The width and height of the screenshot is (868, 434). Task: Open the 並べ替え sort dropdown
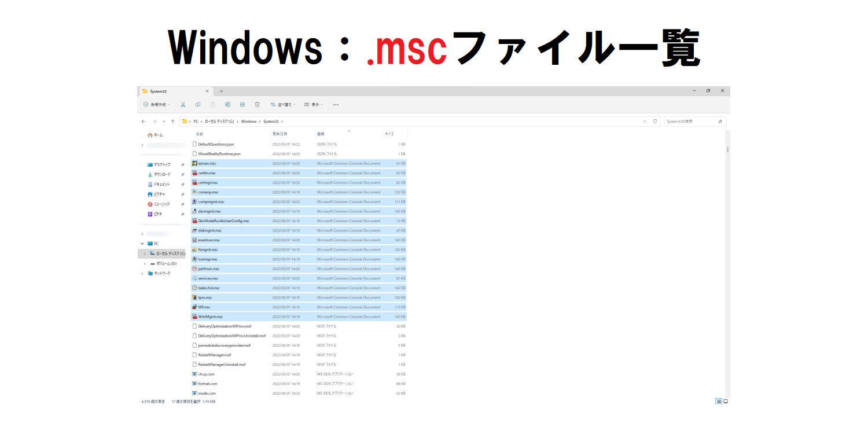point(283,105)
